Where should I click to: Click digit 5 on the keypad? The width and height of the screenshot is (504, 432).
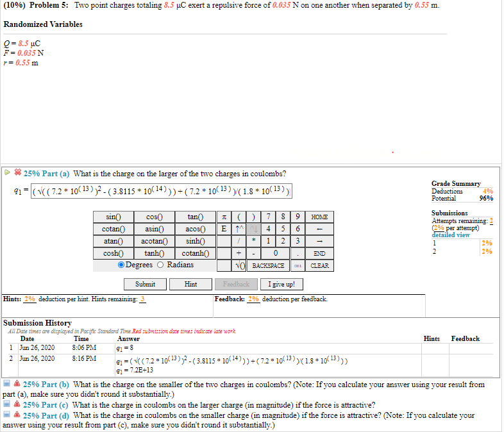(x=283, y=229)
